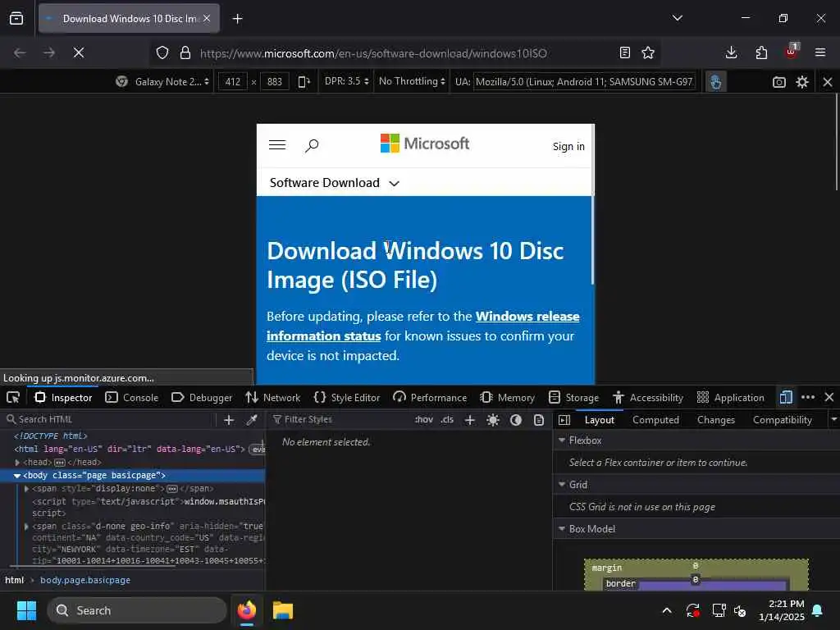Click the user agent string field

[x=584, y=82]
